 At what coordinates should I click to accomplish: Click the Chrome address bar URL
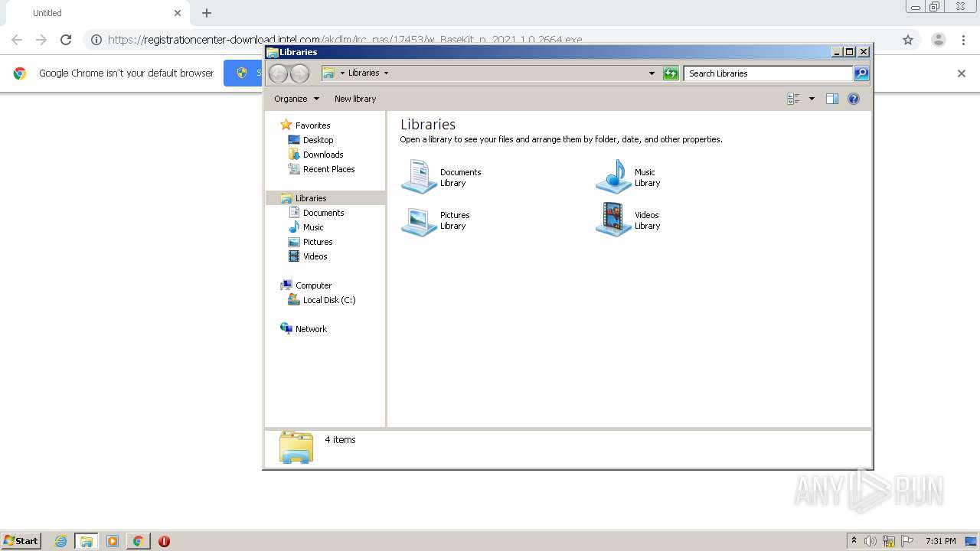coord(345,40)
